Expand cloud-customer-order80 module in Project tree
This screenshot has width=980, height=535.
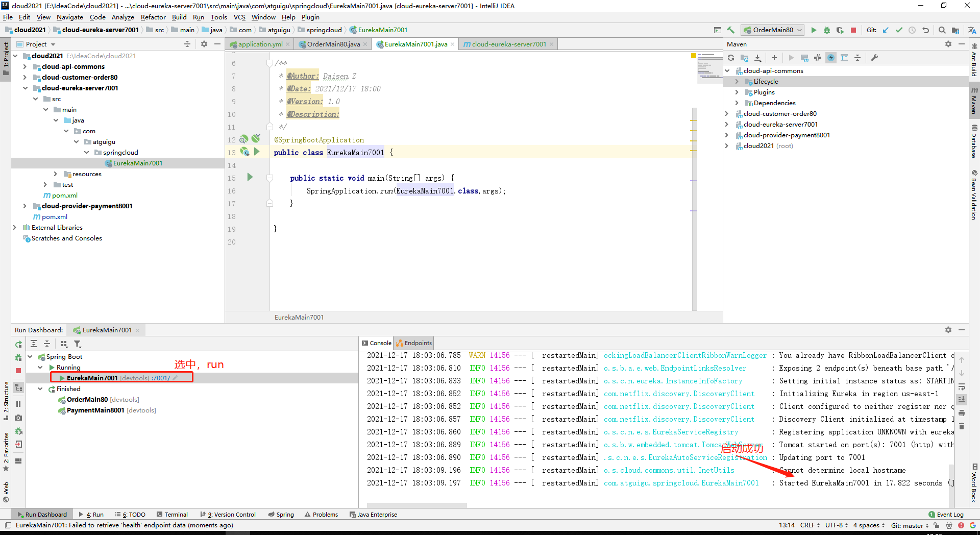pos(24,78)
